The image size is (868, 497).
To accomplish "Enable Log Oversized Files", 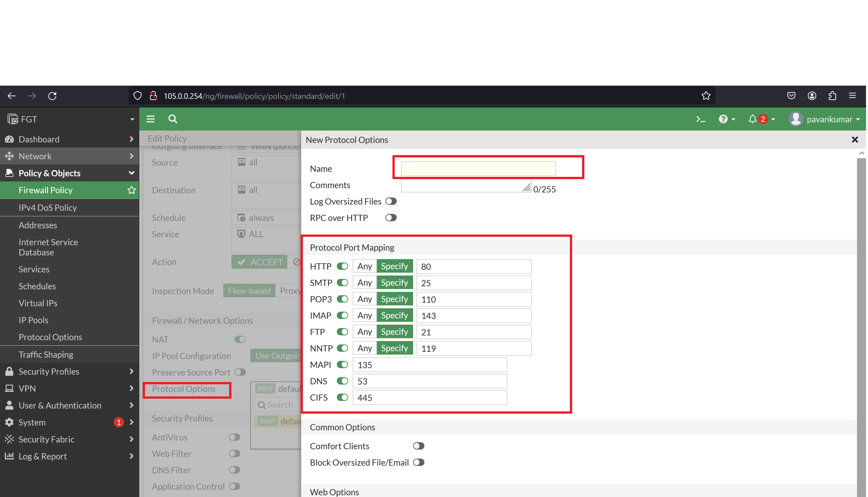I will (391, 201).
